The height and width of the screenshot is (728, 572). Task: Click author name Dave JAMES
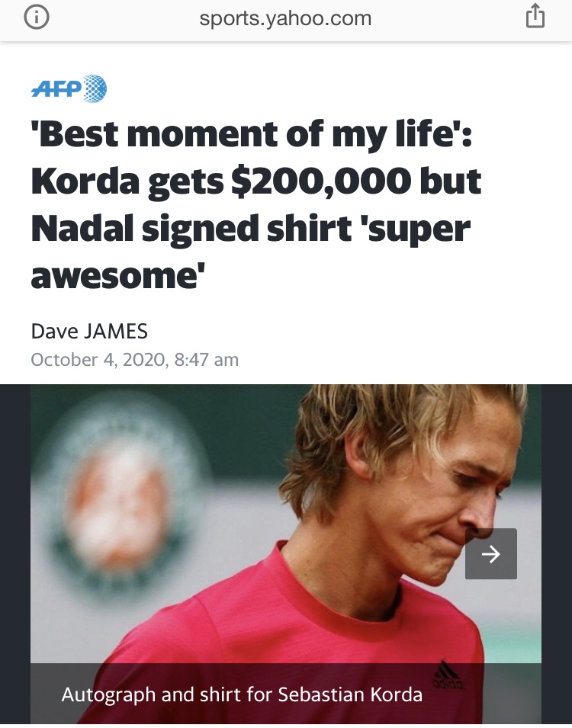89,332
